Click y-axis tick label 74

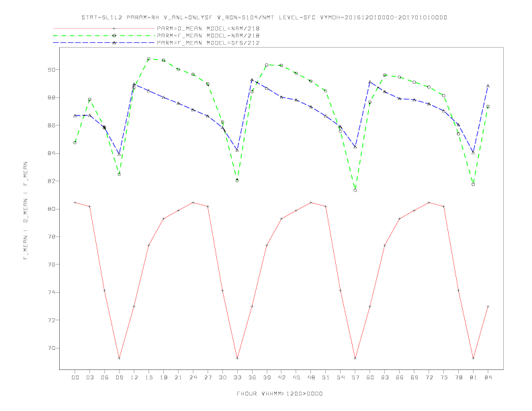pyautogui.click(x=52, y=292)
